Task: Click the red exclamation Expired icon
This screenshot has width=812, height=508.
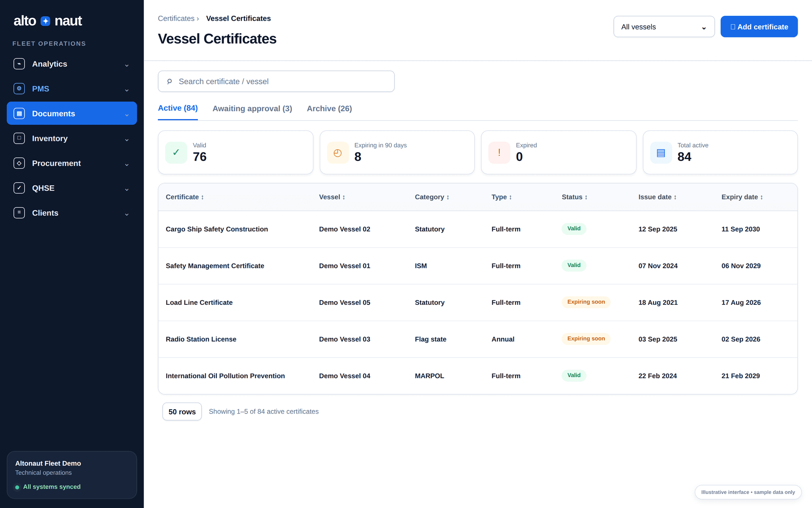Action: click(x=499, y=152)
